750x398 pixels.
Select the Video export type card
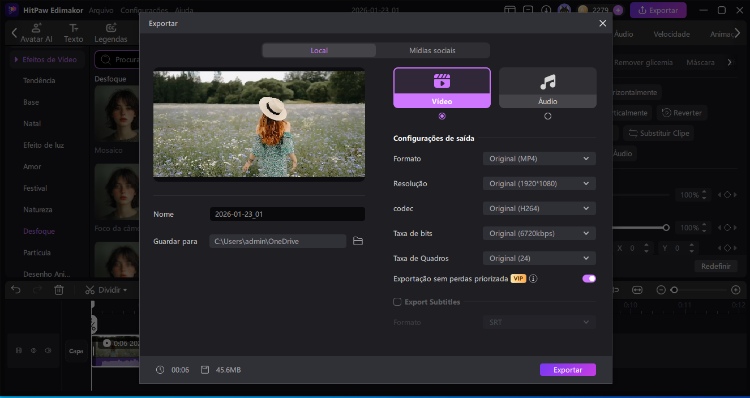[441, 88]
